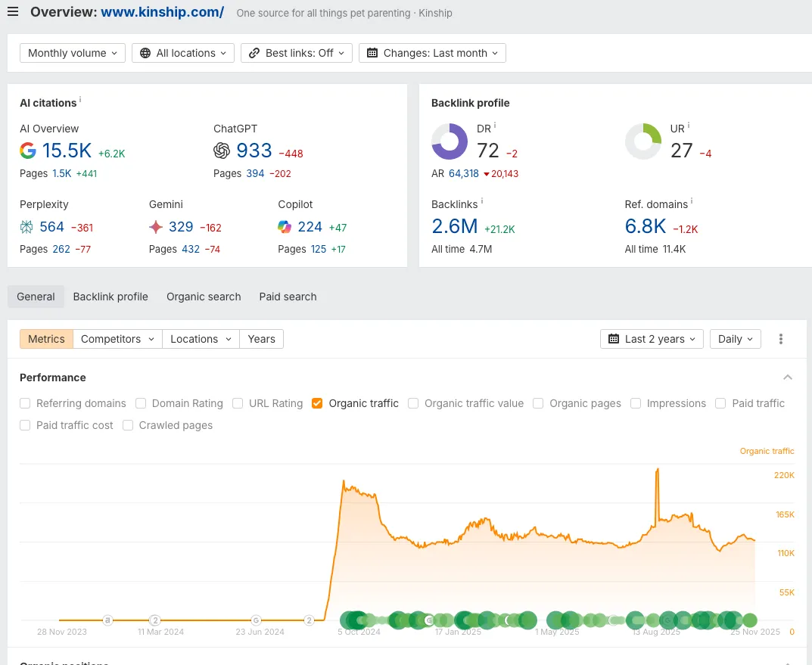Click the Google AI Overview logo
The width and height of the screenshot is (812, 665).
[x=28, y=151]
